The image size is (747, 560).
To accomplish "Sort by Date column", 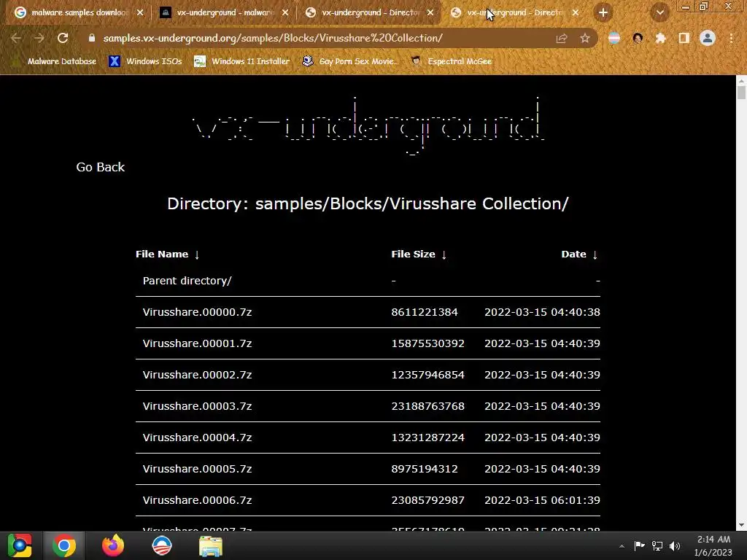I will (x=579, y=254).
